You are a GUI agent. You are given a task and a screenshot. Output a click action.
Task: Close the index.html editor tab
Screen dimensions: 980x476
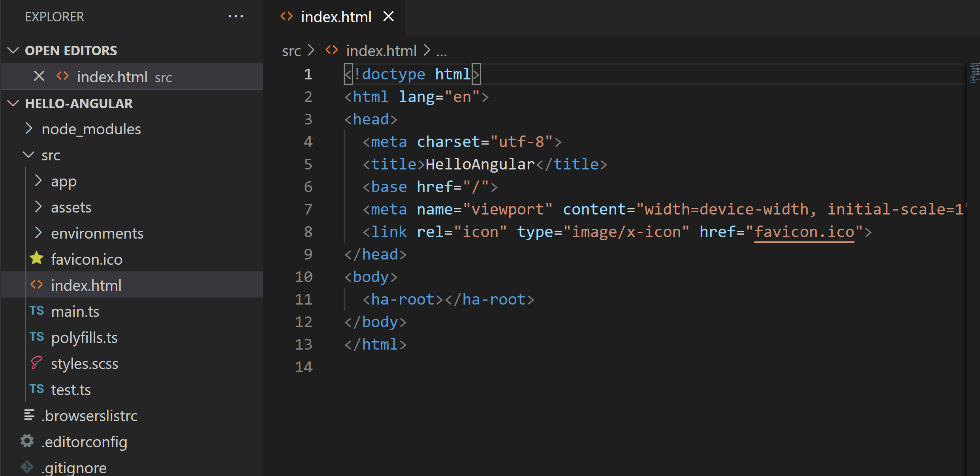pyautogui.click(x=389, y=17)
